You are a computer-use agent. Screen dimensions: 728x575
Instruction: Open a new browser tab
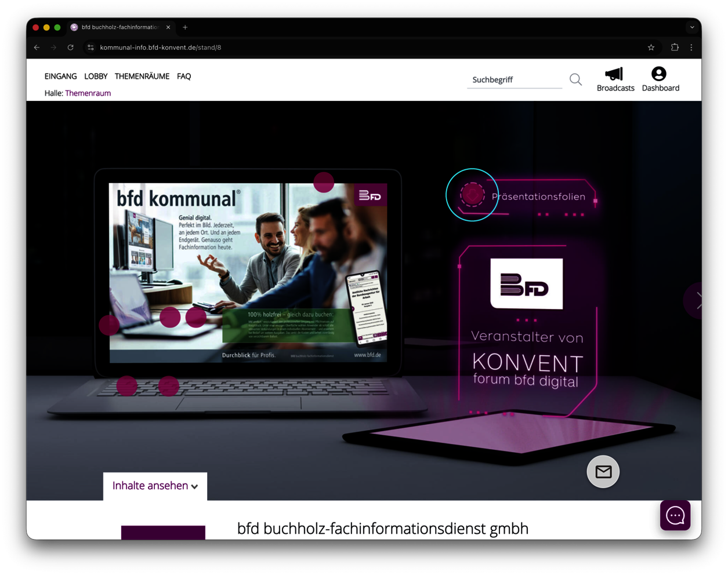click(x=185, y=27)
